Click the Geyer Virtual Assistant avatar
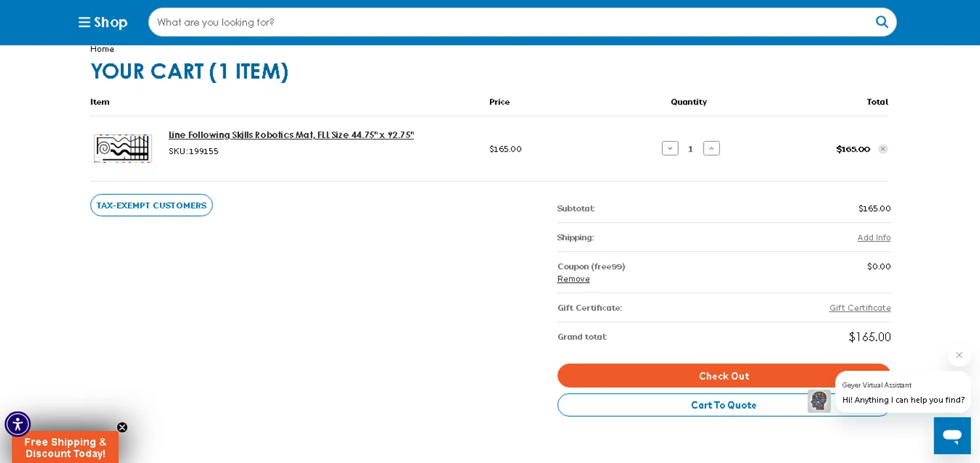 point(819,401)
